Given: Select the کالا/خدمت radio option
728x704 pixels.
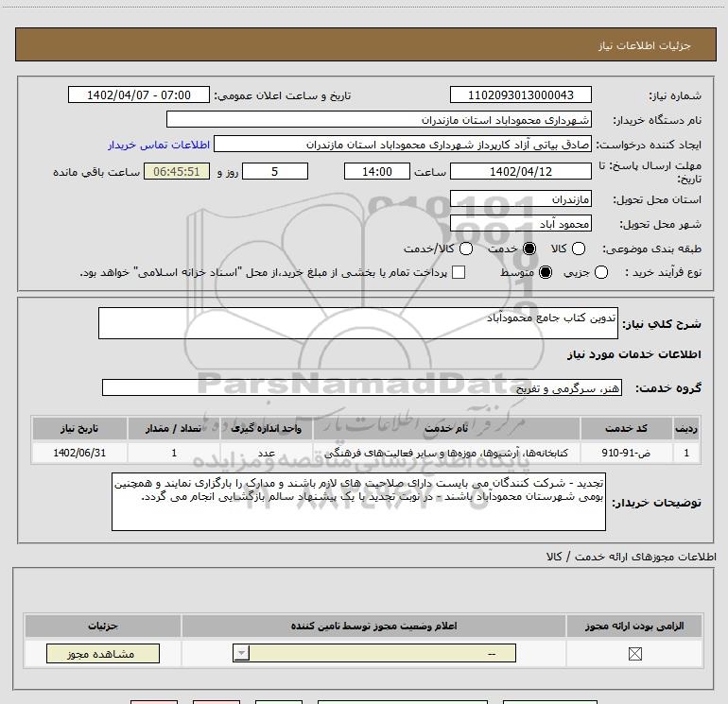Looking at the screenshot, I should click(466, 249).
